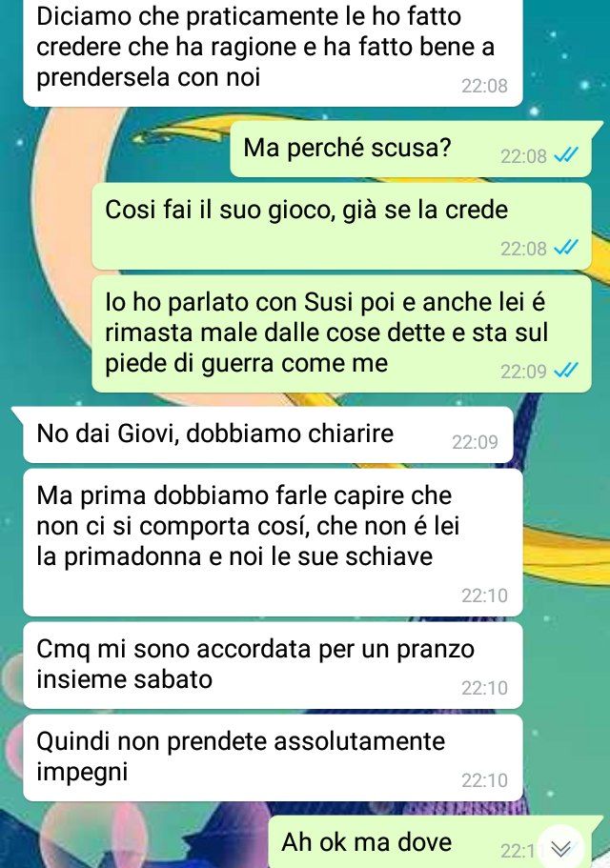Tap read receipt ticks on 'Ma perché scusa?'
This screenshot has height=868, width=610.
[566, 155]
